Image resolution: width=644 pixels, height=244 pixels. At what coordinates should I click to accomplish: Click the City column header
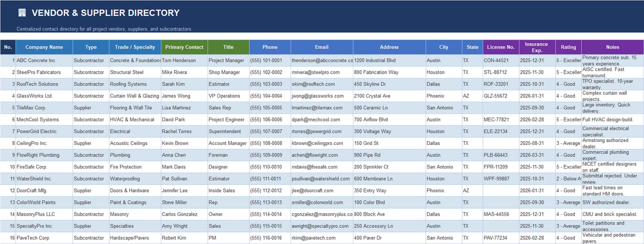(444, 47)
